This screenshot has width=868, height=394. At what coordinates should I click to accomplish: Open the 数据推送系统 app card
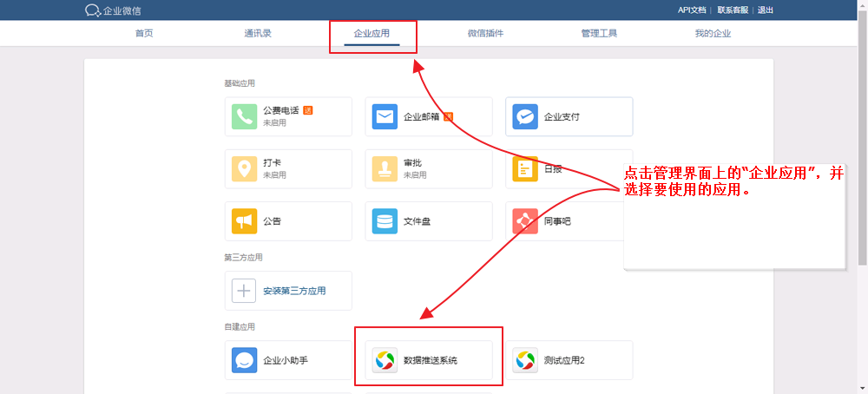pyautogui.click(x=429, y=360)
